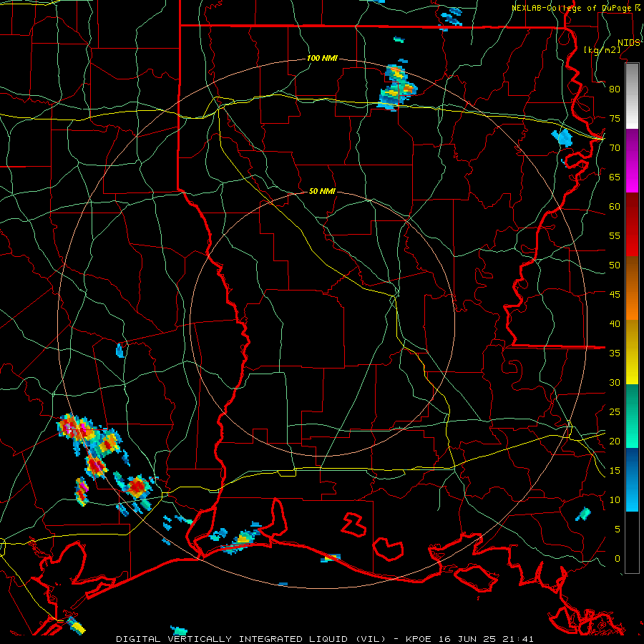Pick the green segment of the VIL color bar
This screenshot has width=644, height=644.
632,416
